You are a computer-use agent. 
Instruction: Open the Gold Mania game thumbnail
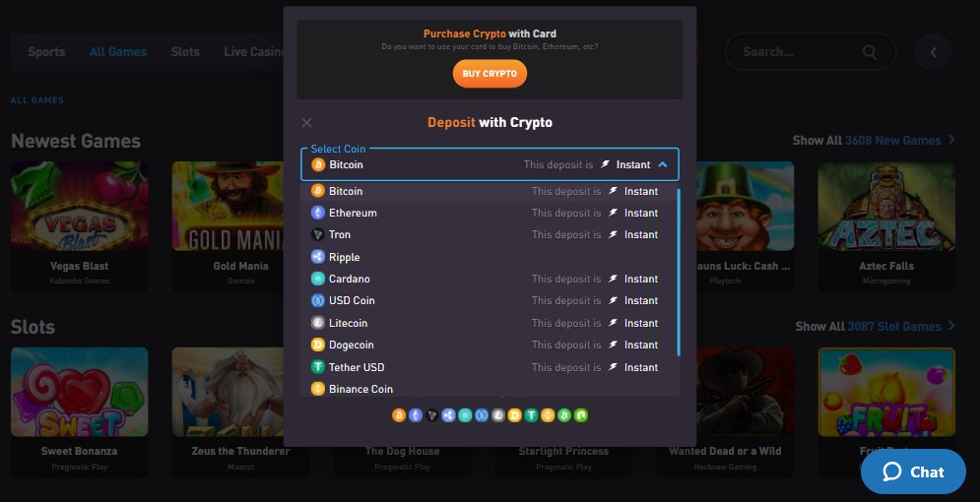click(228, 206)
